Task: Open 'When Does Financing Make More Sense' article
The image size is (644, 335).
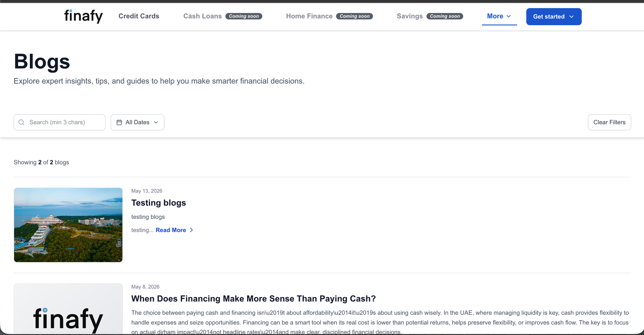Action: pyautogui.click(x=254, y=298)
